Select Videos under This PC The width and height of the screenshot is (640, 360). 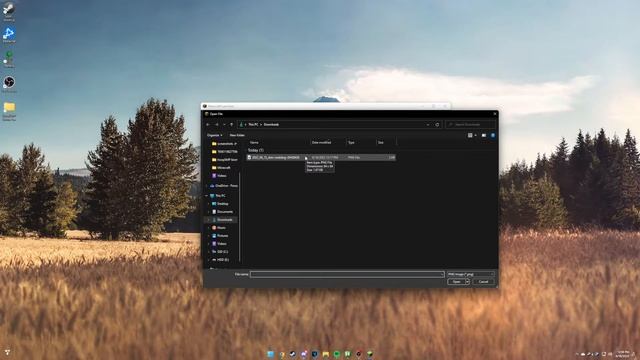click(219, 244)
